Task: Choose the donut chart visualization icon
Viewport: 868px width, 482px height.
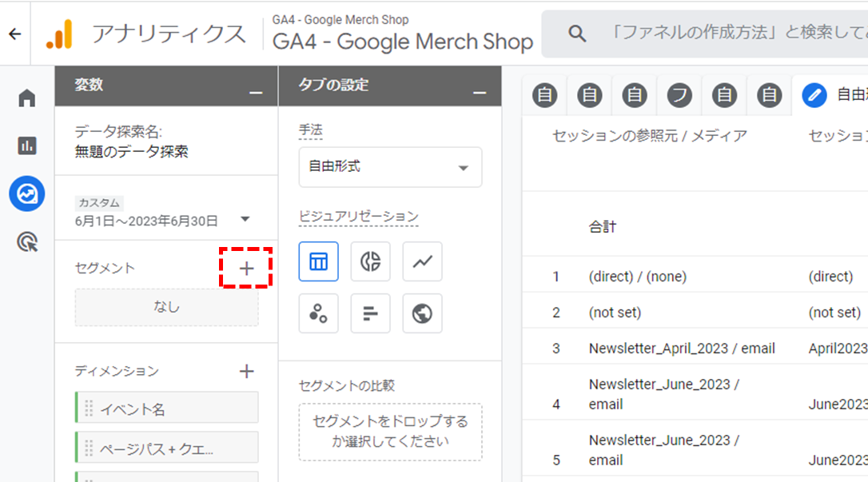Action: (370, 261)
